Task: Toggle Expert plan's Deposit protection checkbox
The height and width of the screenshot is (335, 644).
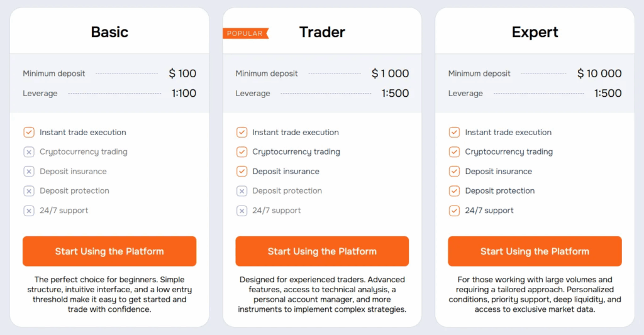Action: (454, 191)
